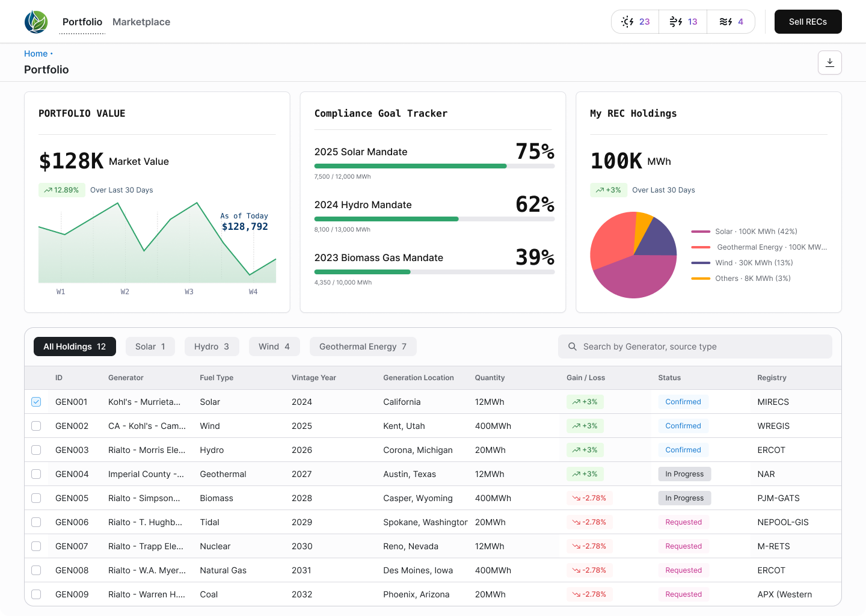Tick the checkbox for GEN004
866x616 pixels.
(x=36, y=474)
